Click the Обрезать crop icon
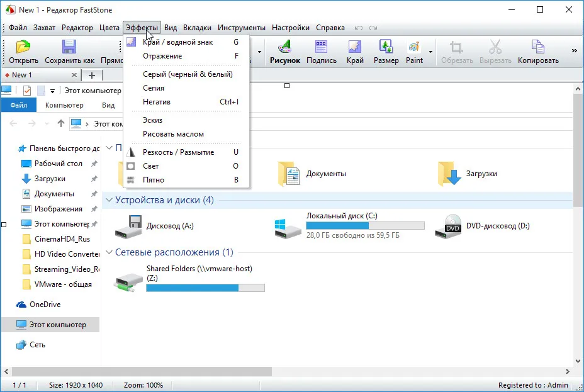Viewport: 584px width, 392px height. pos(457,47)
